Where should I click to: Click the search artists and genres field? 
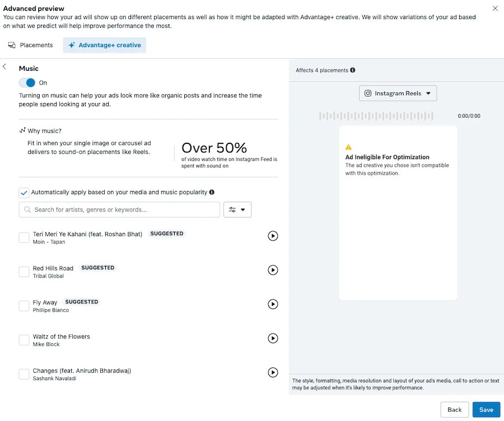pyautogui.click(x=119, y=209)
